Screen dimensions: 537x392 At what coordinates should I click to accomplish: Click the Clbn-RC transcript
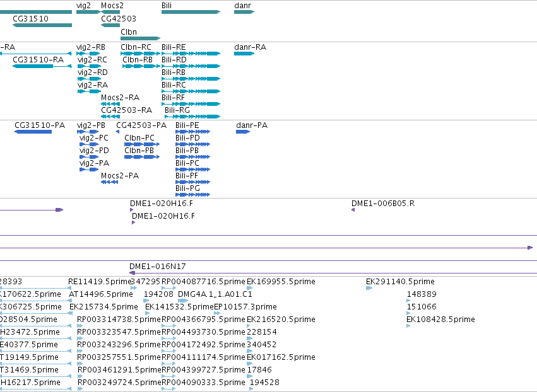point(141,54)
